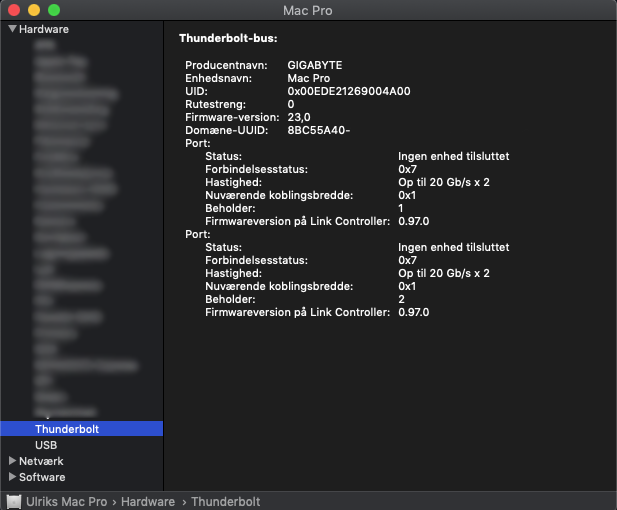Click the Producentnavn label
Image resolution: width=617 pixels, height=510 pixels.
tap(226, 65)
